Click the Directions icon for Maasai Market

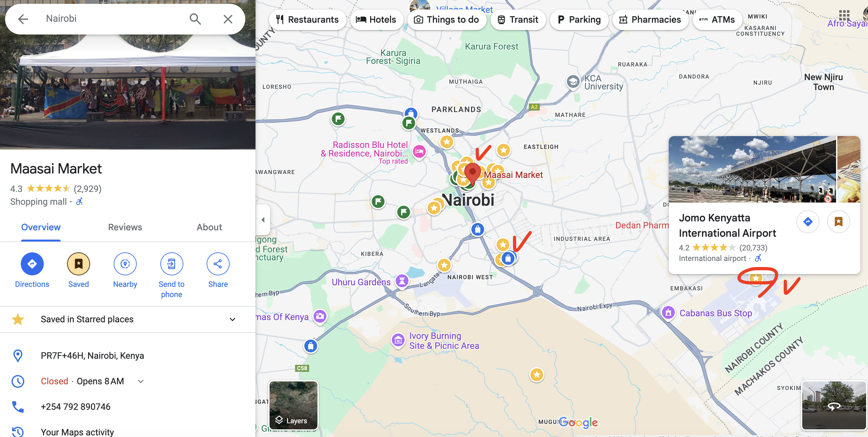pyautogui.click(x=32, y=264)
